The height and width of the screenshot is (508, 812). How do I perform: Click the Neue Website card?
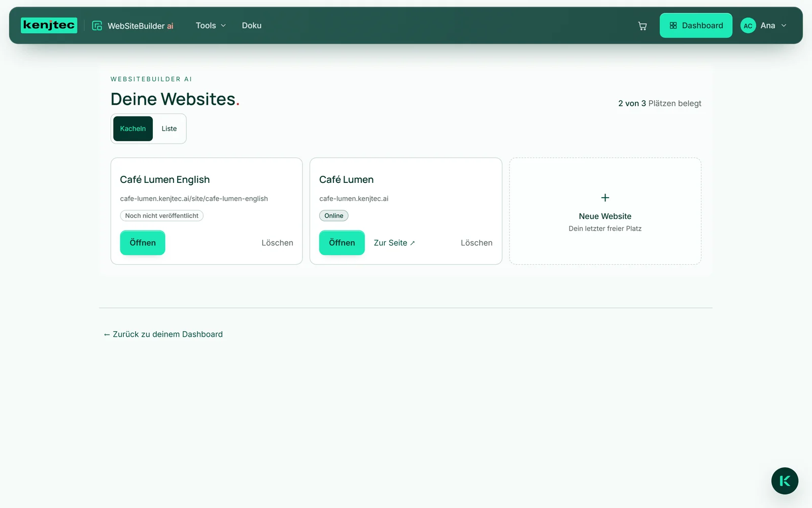[x=605, y=211]
